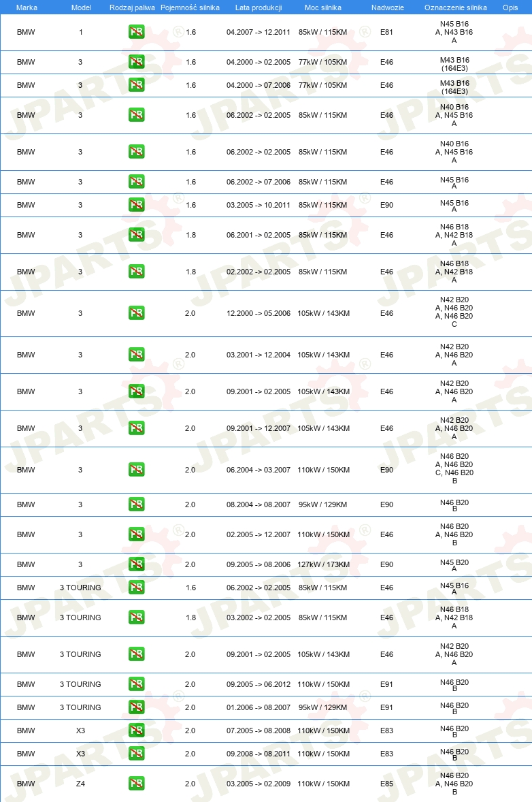Click fuel icon for 3 TOURING 09.2005 -> 06.2012
Image resolution: width=532 pixels, height=802 pixels.
pos(137,684)
